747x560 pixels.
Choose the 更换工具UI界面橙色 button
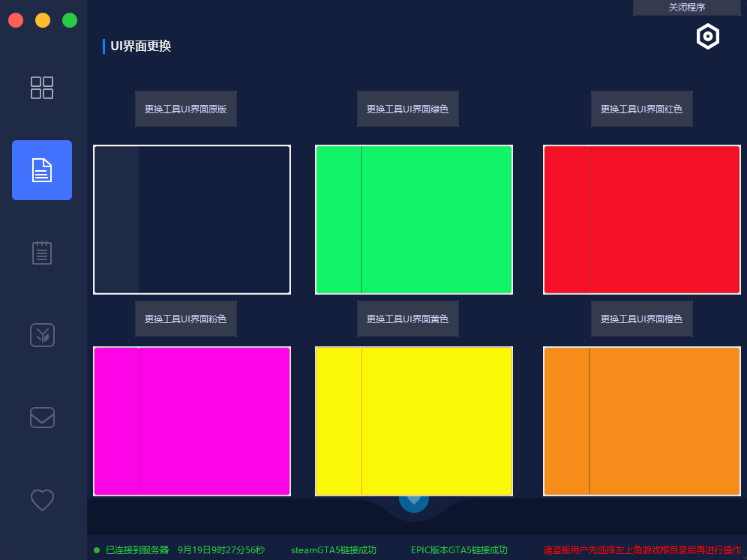coord(641,319)
